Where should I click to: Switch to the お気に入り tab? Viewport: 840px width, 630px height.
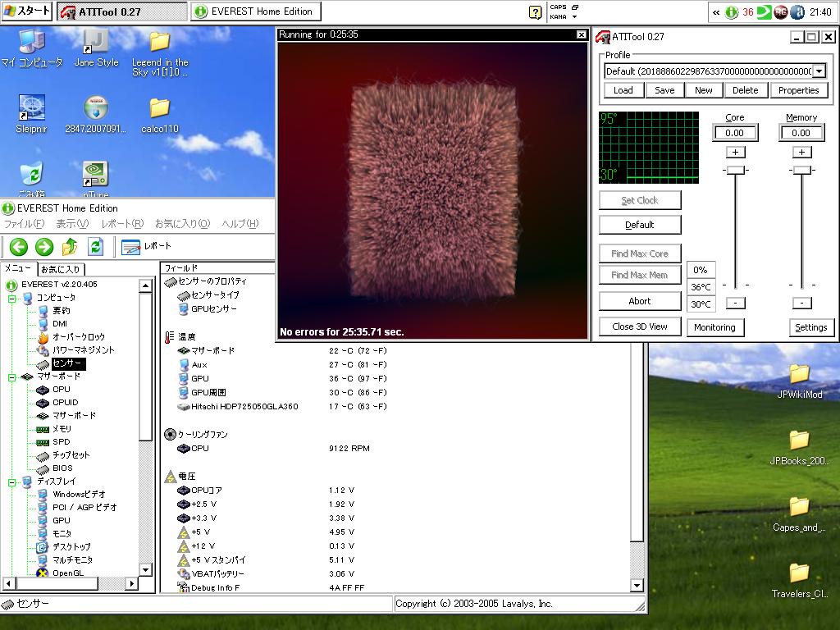point(62,269)
